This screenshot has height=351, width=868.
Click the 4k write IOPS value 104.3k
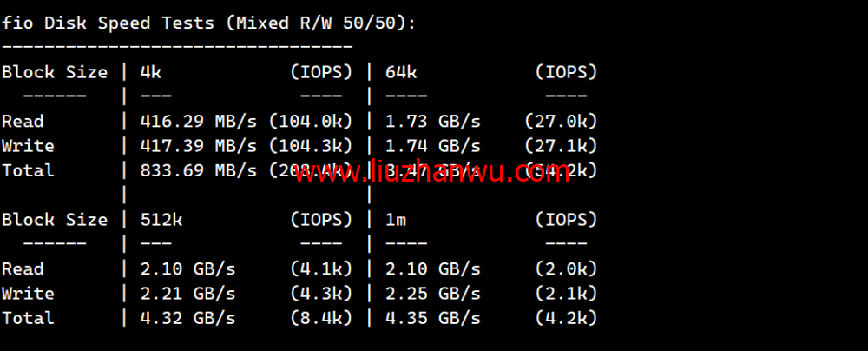pyautogui.click(x=311, y=146)
